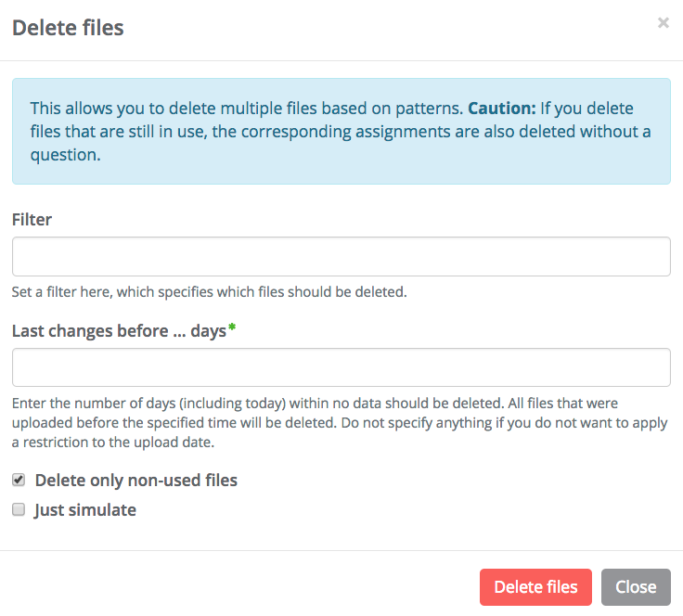Click the green required asterisk marker
This screenshot has width=683, height=616.
232,330
